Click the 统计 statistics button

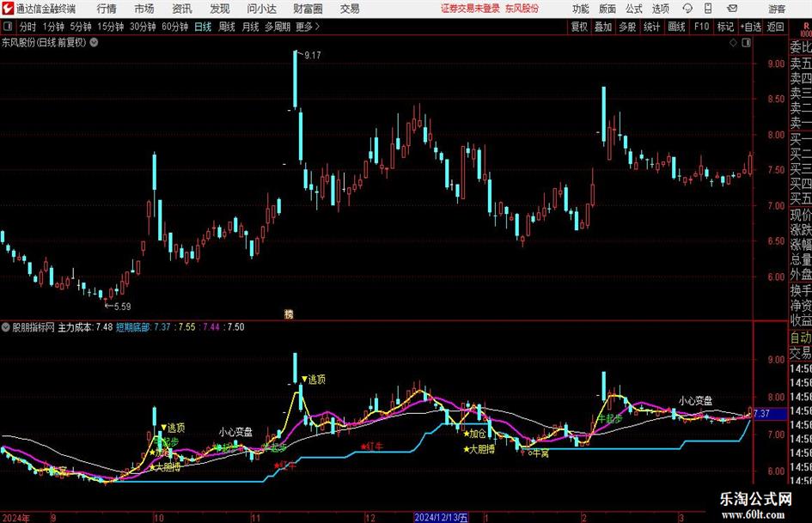(651, 27)
